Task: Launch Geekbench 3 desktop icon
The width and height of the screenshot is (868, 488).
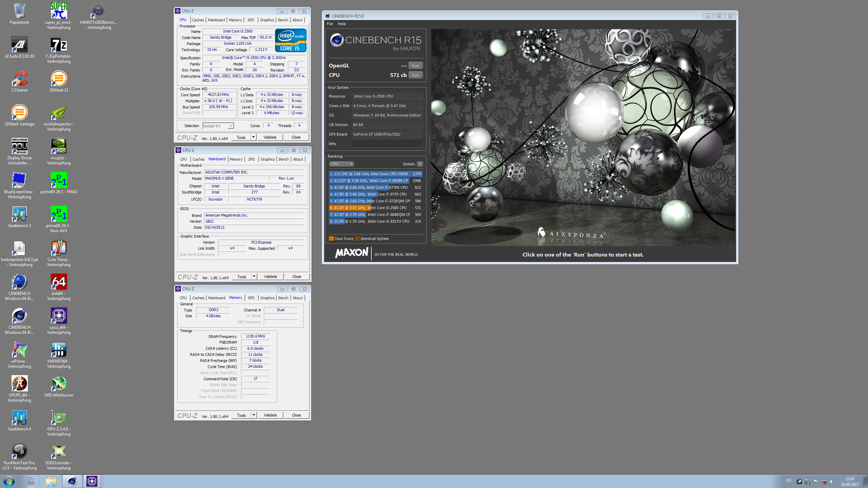Action: pos(19,217)
